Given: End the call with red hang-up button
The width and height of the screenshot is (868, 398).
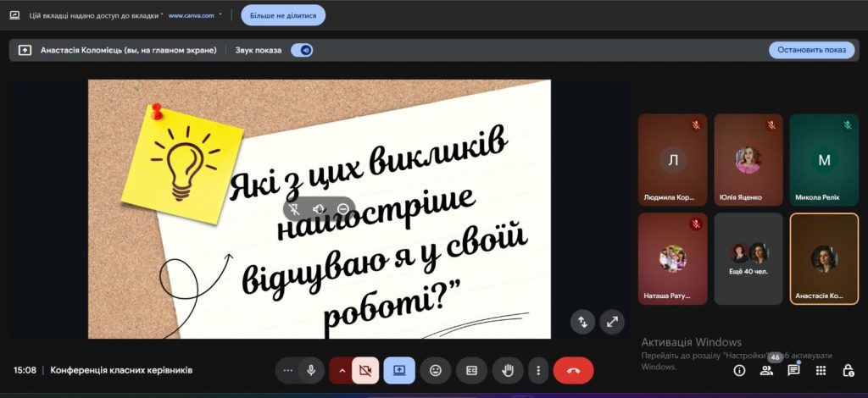Looking at the screenshot, I should pyautogui.click(x=573, y=370).
